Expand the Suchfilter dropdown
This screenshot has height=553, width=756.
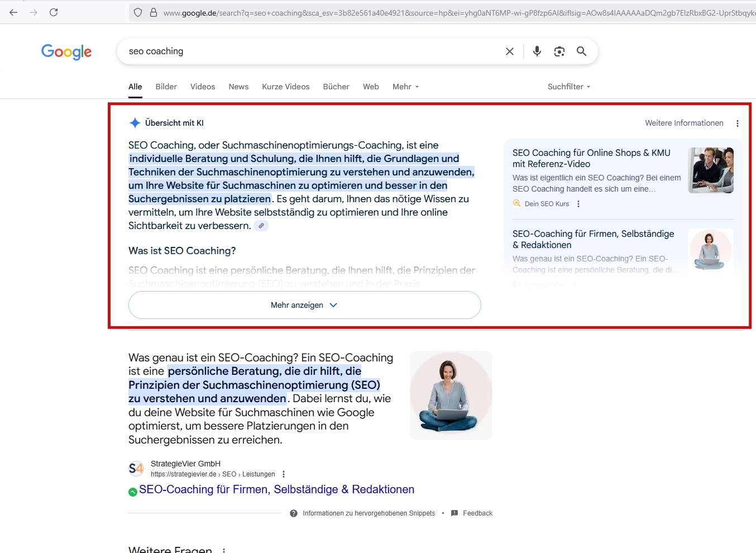[568, 87]
